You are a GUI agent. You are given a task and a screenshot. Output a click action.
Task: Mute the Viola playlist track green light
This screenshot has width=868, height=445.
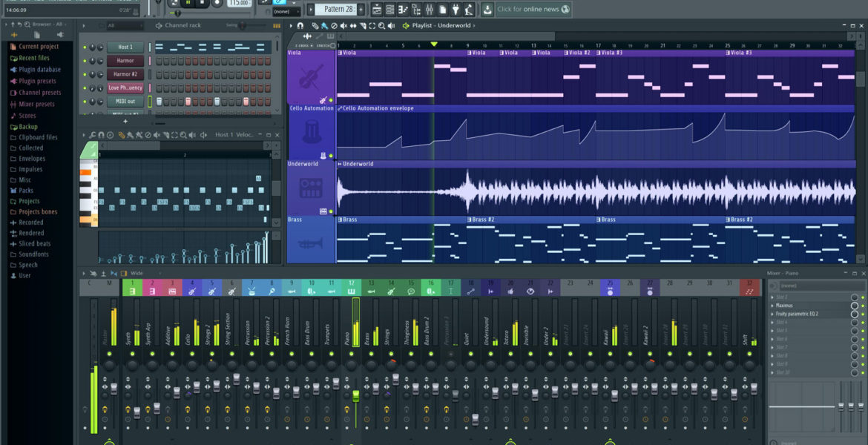point(331,99)
